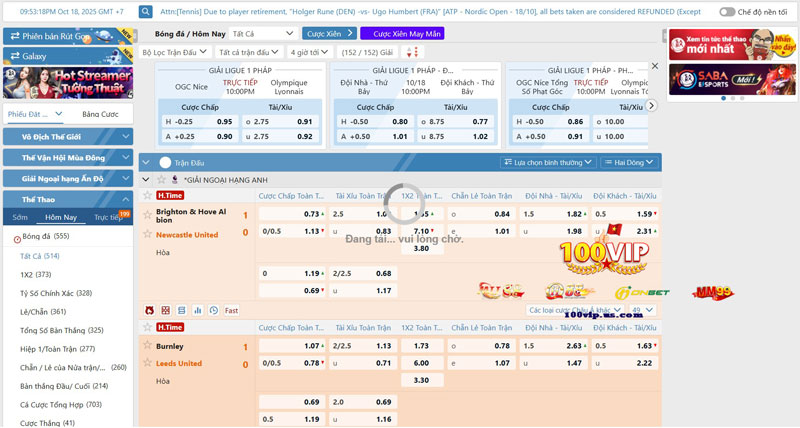This screenshot has height=428, width=800.
Task: Star the first H.Time header row
Action: 147,195
